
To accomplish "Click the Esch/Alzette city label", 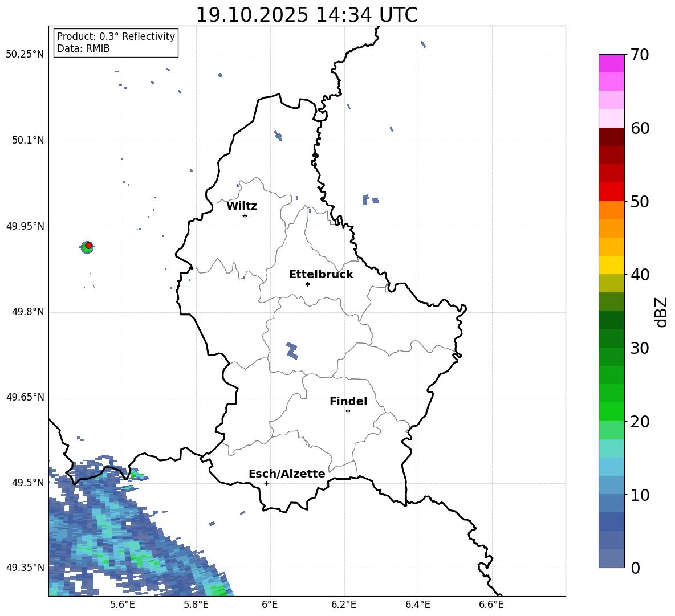I will (x=287, y=474).
